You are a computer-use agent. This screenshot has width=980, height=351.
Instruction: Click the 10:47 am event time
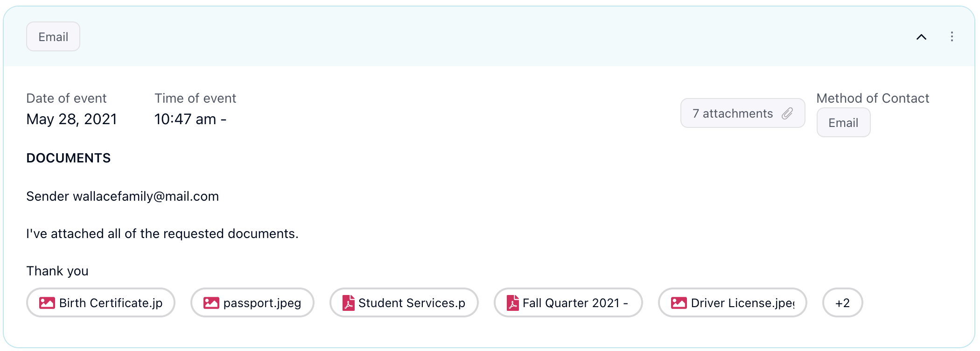[x=185, y=119]
